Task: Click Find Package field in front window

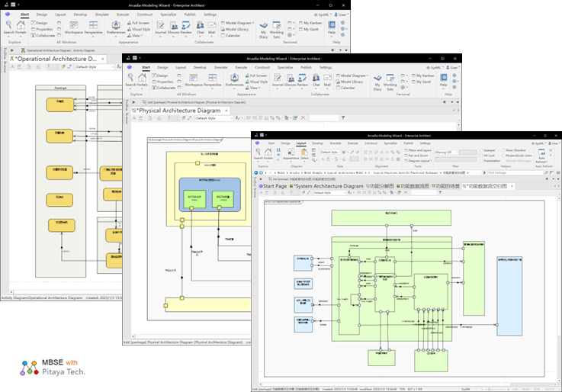Action: point(515,172)
